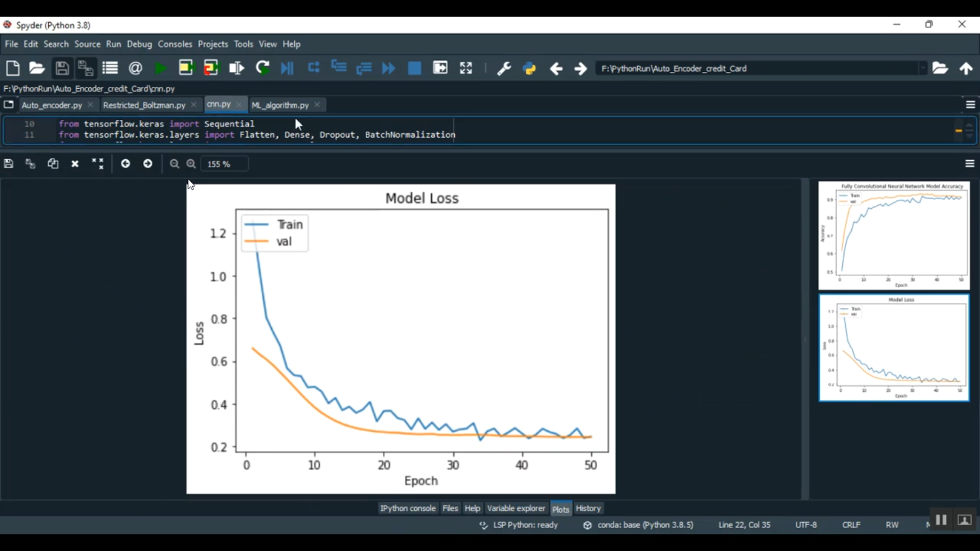Screen dimensions: 980x551
Task: Open the PYTHONPATH manager Python icon
Action: coord(529,69)
